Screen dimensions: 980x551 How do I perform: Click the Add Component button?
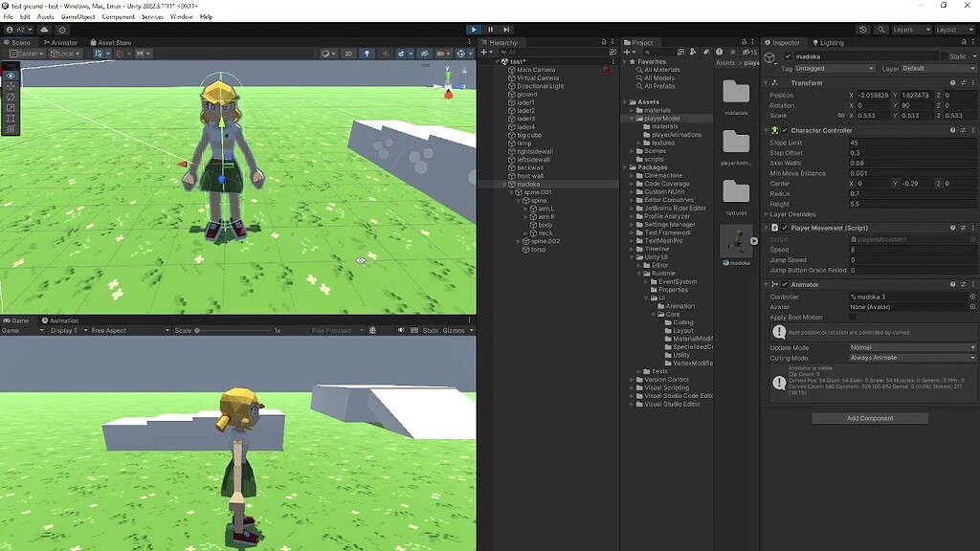[869, 418]
